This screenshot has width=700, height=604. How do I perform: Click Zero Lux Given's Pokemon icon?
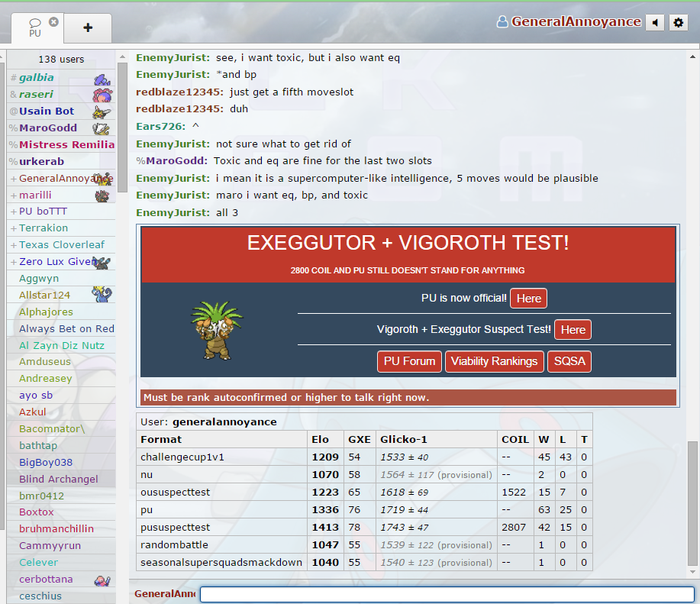102,263
